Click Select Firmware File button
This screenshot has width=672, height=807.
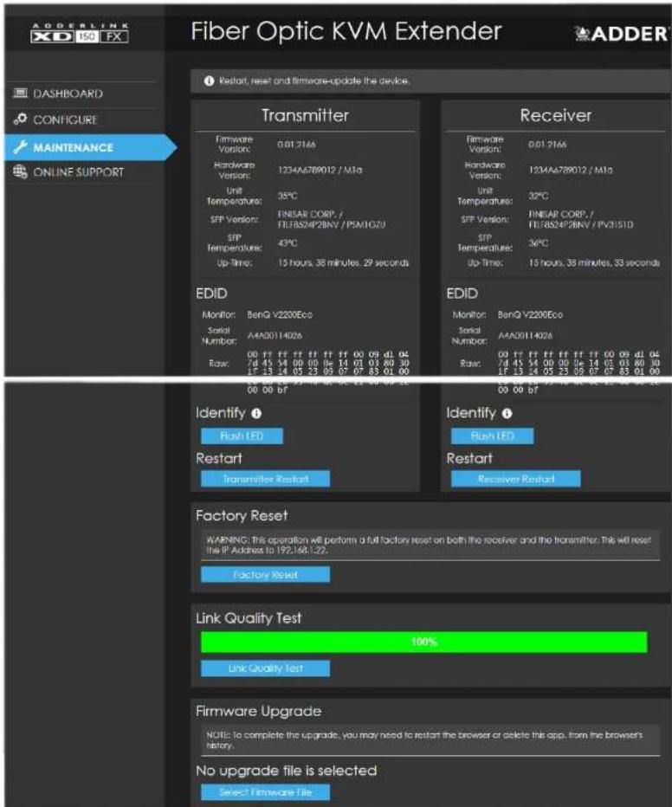click(265, 792)
